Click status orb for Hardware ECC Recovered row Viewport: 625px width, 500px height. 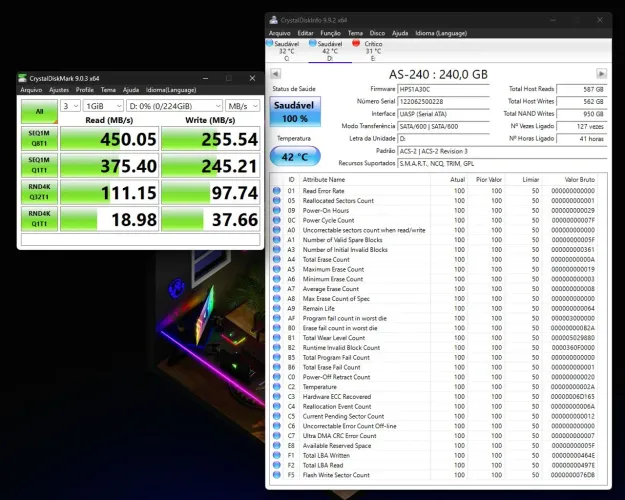pyautogui.click(x=277, y=396)
